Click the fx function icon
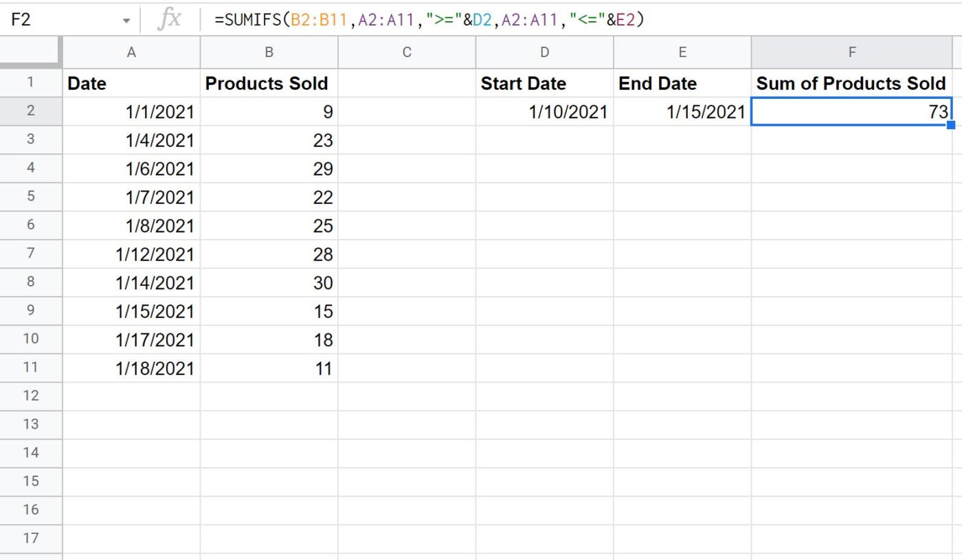962x560 pixels. (x=169, y=20)
